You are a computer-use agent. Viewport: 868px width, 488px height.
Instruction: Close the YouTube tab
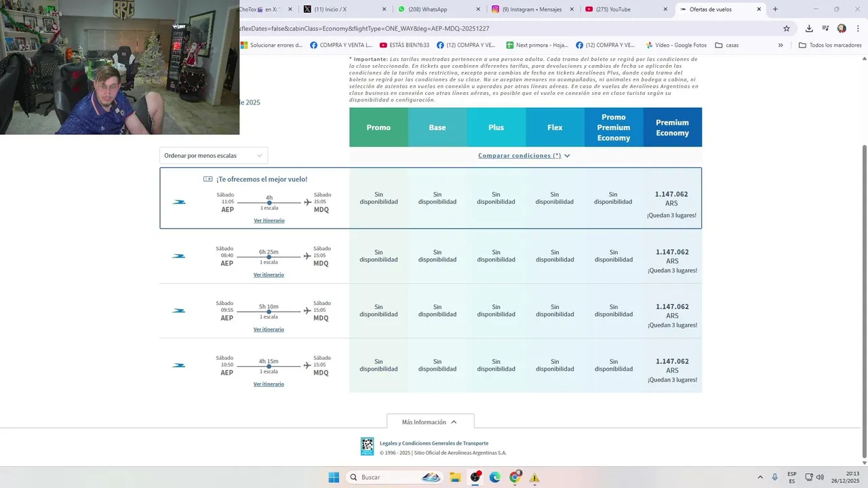(x=665, y=9)
